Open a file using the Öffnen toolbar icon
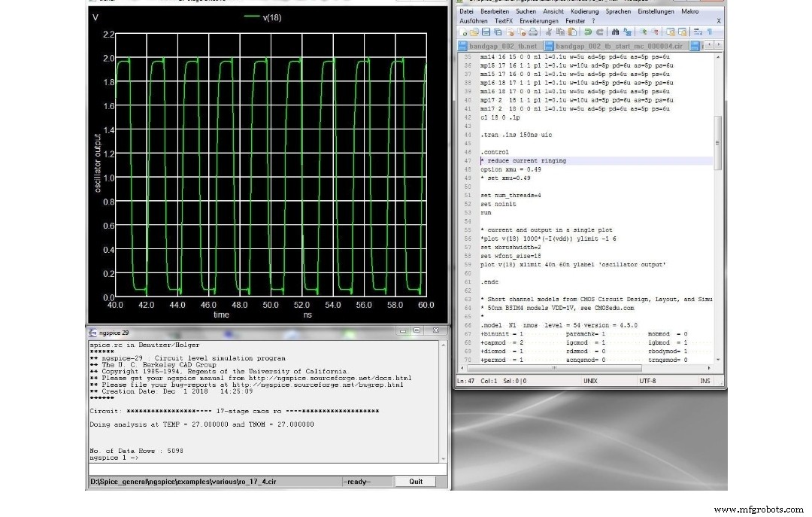This screenshot has height=517, width=812. click(x=474, y=32)
